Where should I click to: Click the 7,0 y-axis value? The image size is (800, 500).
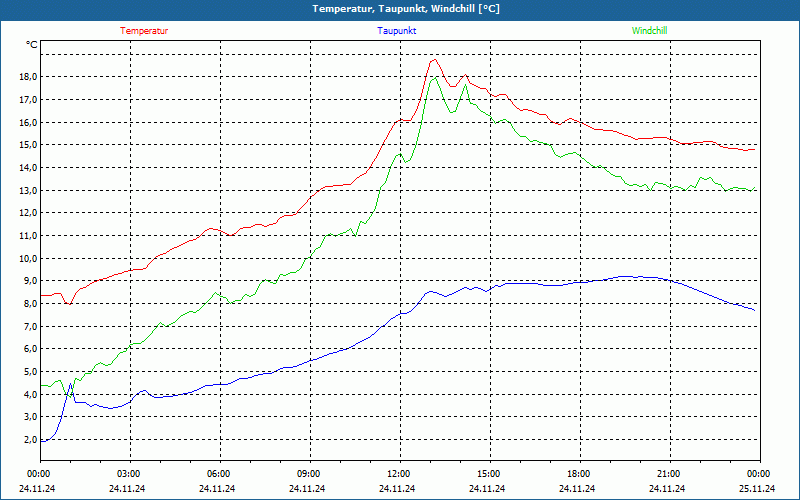[x=31, y=326]
